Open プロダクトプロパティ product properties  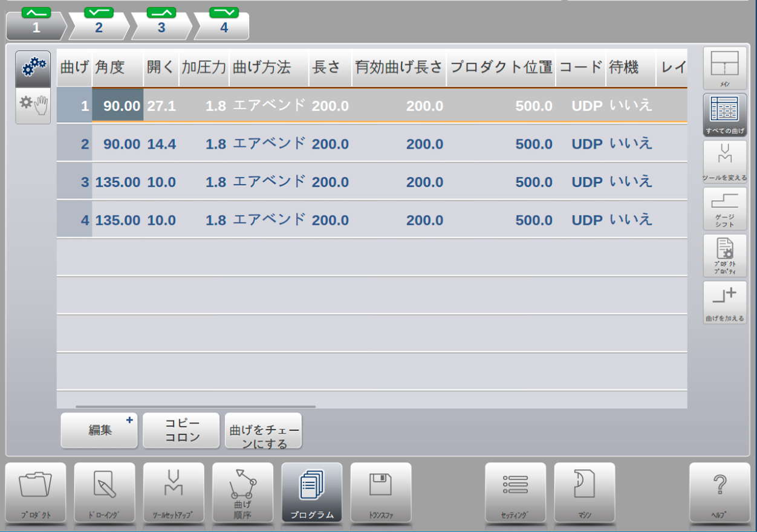click(724, 255)
